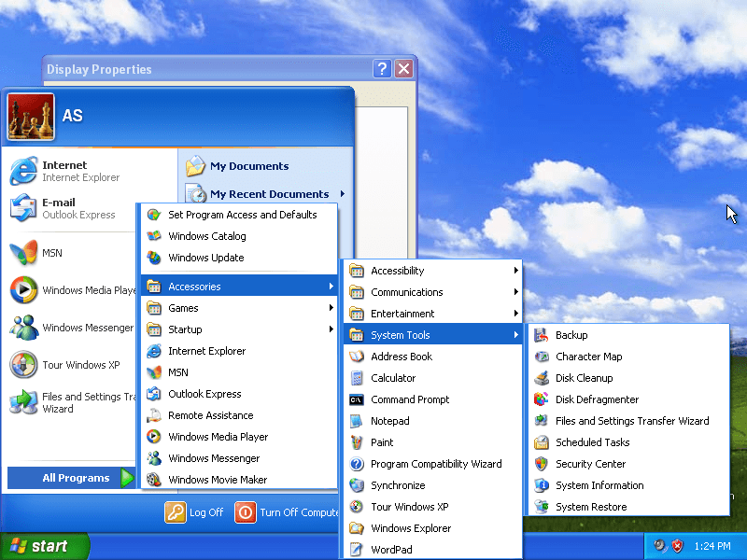Open E-mail Outlook Express pinned item
The height and width of the screenshot is (560, 747).
pos(72,208)
